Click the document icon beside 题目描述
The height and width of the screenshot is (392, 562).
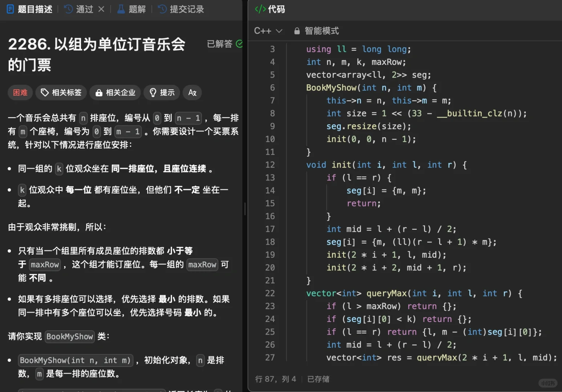coord(11,9)
